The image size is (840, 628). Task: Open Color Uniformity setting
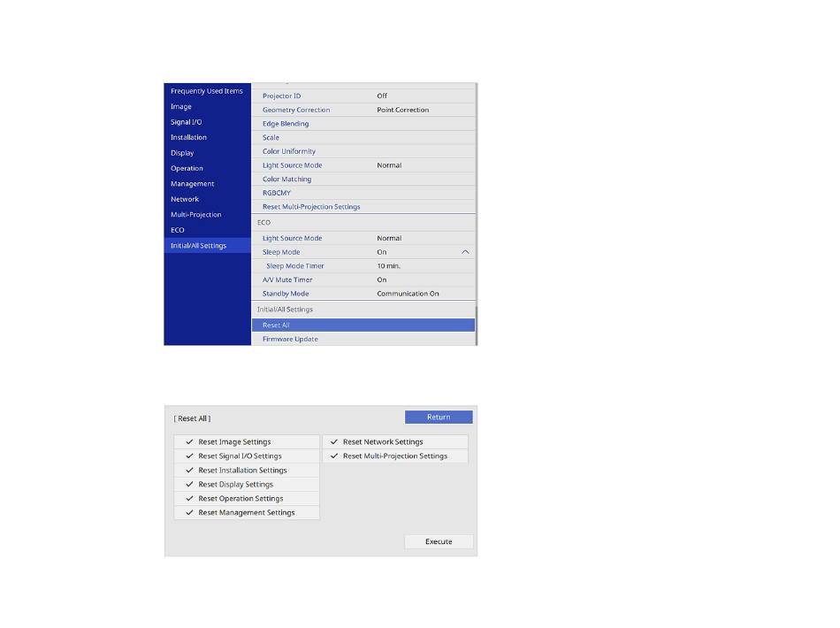pos(363,151)
